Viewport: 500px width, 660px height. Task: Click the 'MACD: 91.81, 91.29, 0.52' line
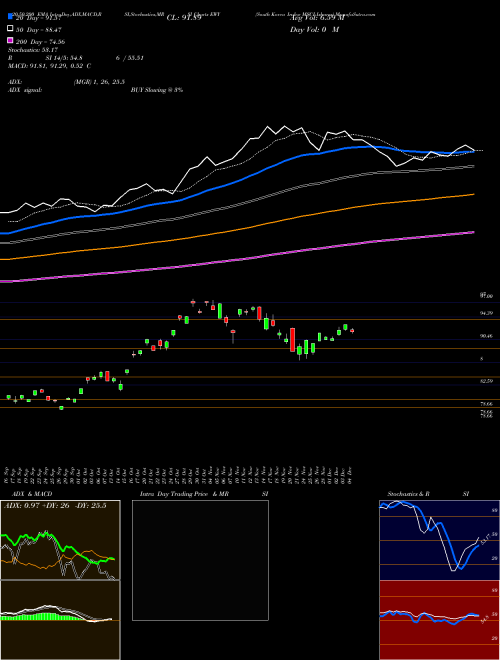[45, 66]
